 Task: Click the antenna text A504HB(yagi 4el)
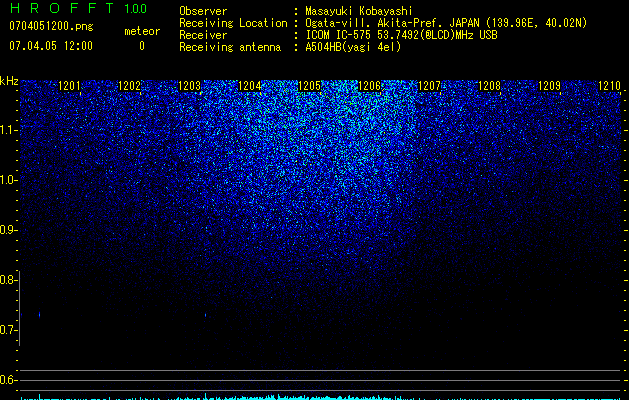click(353, 47)
